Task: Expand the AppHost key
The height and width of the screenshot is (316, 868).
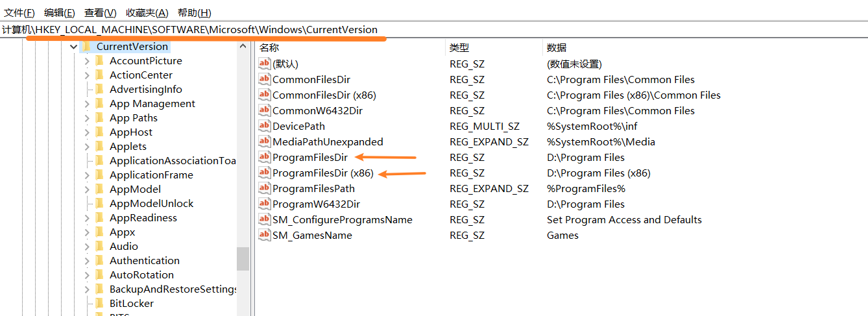Action: pyautogui.click(x=86, y=132)
